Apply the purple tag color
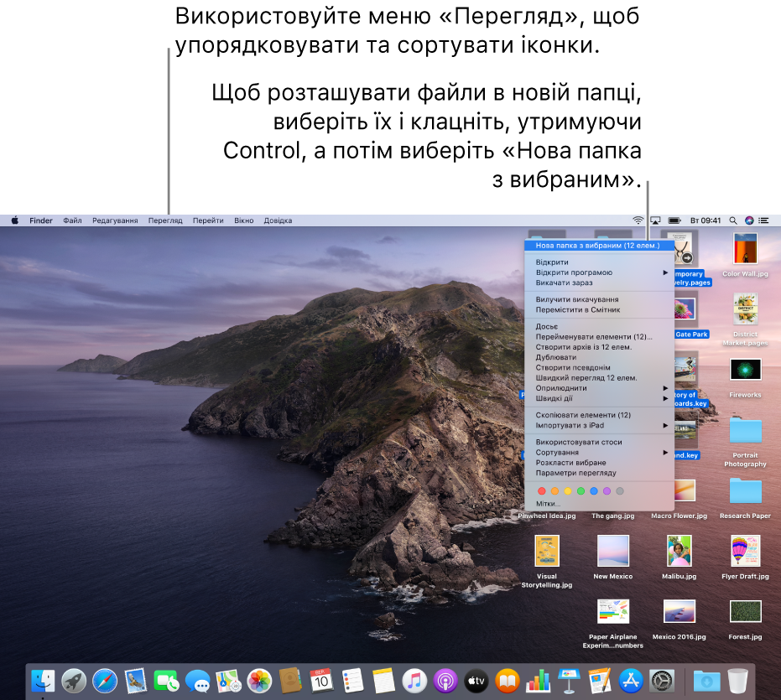Image resolution: width=781 pixels, height=700 pixels. click(x=607, y=491)
